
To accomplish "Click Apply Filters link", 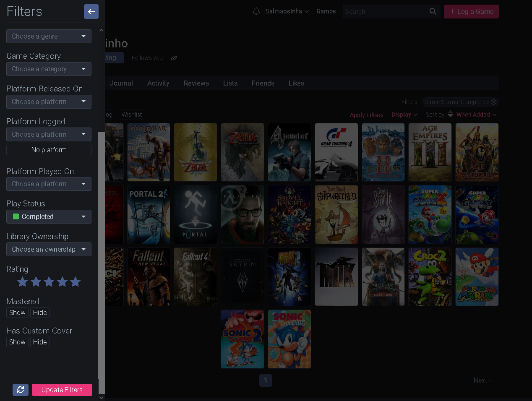I will [x=367, y=115].
